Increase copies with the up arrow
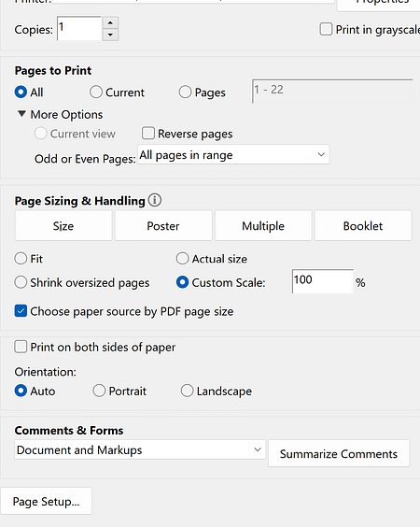 (110, 22)
